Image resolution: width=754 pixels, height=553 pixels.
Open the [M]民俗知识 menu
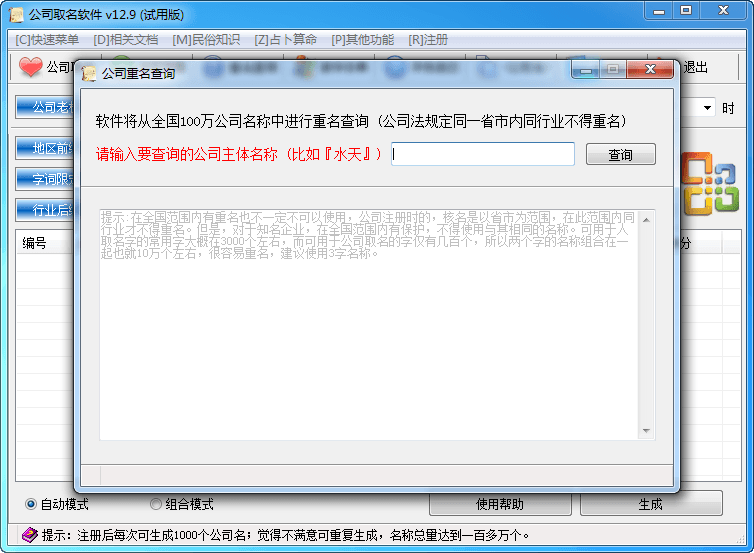(206, 40)
